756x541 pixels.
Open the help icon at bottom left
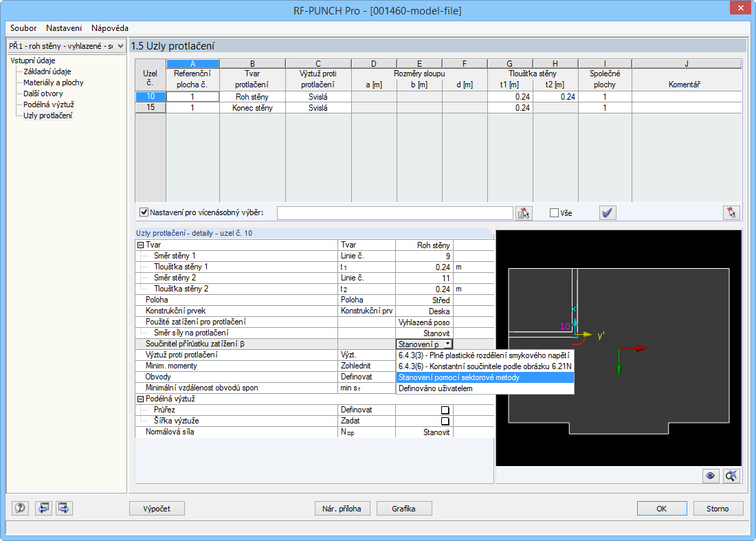(20, 508)
